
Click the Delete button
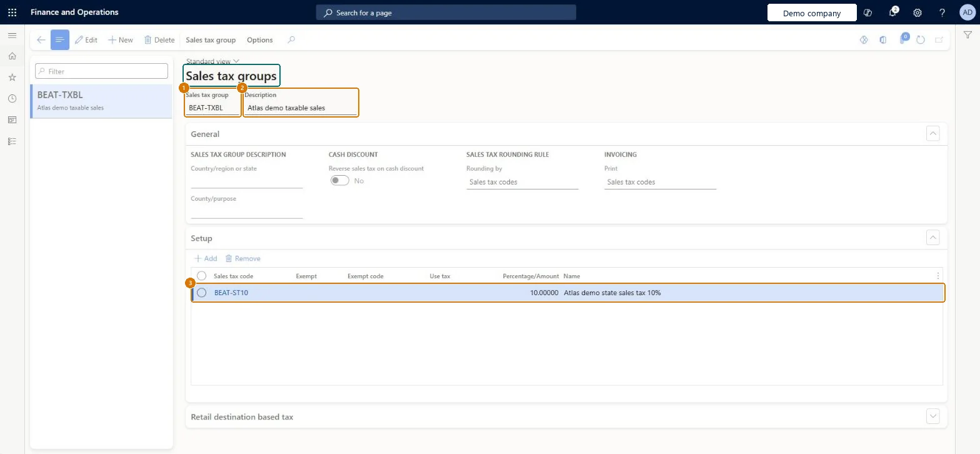click(x=159, y=40)
